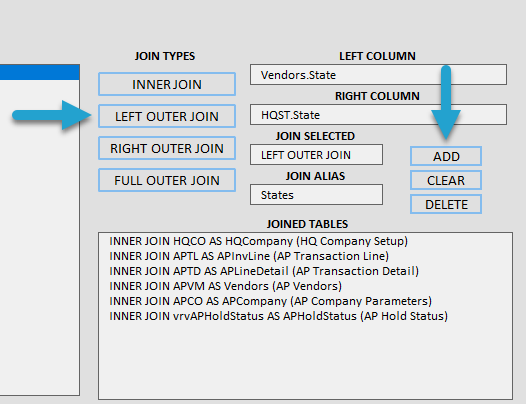Click the FULL OUTER JOIN button

[x=167, y=180]
